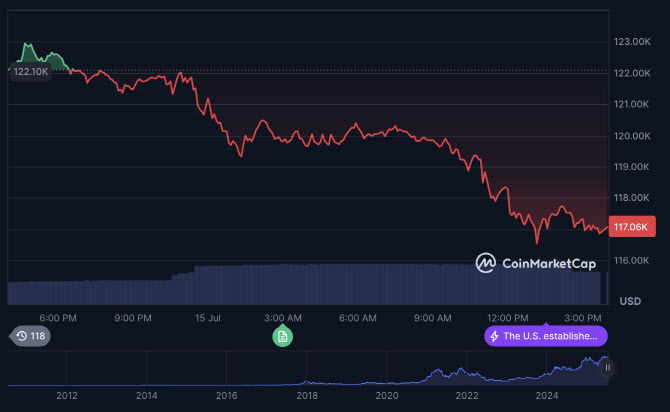This screenshot has height=412, width=670.
Task: Click the volume bars below the chart
Action: [x=300, y=284]
